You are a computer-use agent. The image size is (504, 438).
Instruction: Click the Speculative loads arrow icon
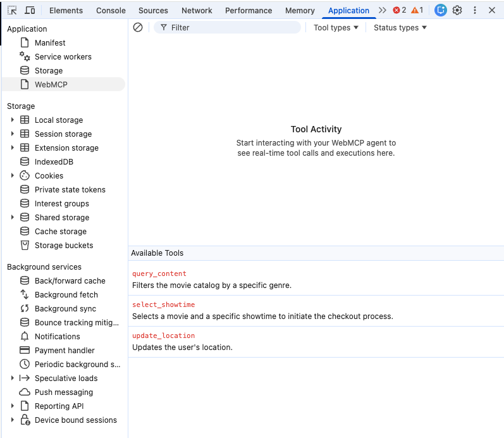(25, 378)
